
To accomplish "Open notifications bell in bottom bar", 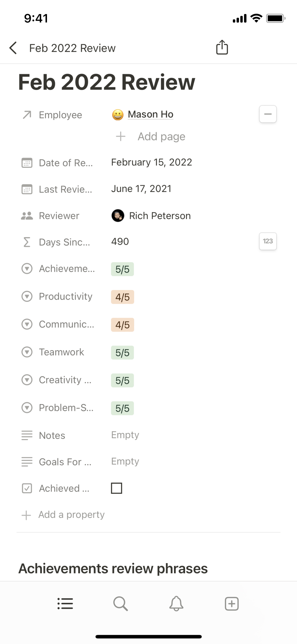I will tap(176, 604).
